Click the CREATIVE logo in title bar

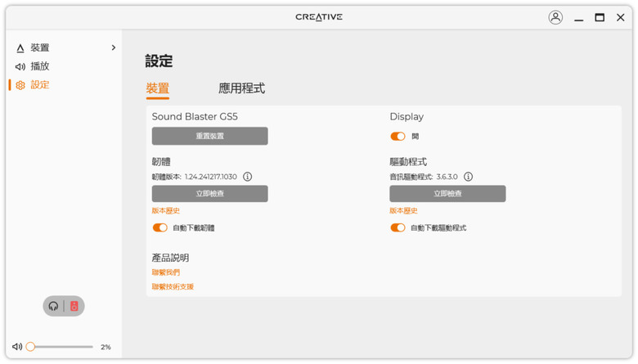(319, 17)
